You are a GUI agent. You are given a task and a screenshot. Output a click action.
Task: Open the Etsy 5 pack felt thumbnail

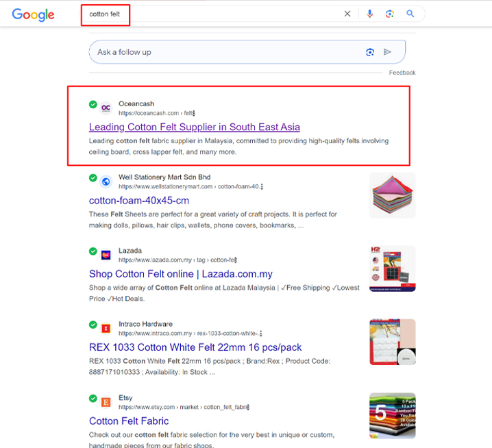point(393,416)
